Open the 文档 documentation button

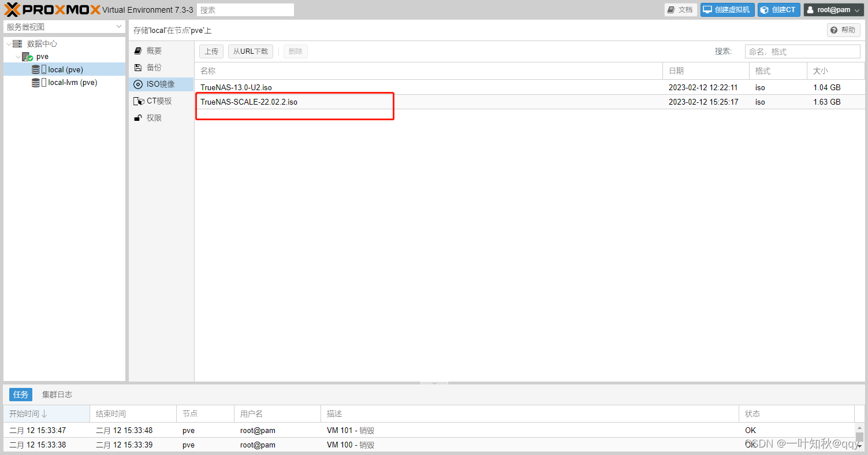pyautogui.click(x=680, y=10)
